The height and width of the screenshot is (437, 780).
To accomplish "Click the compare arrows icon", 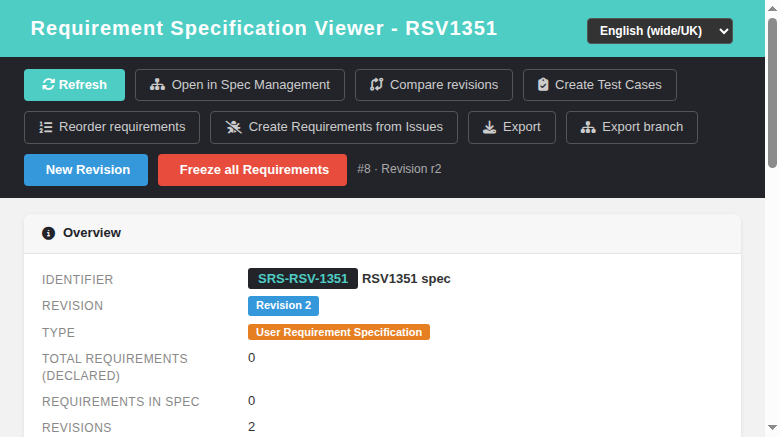I will coord(377,85).
